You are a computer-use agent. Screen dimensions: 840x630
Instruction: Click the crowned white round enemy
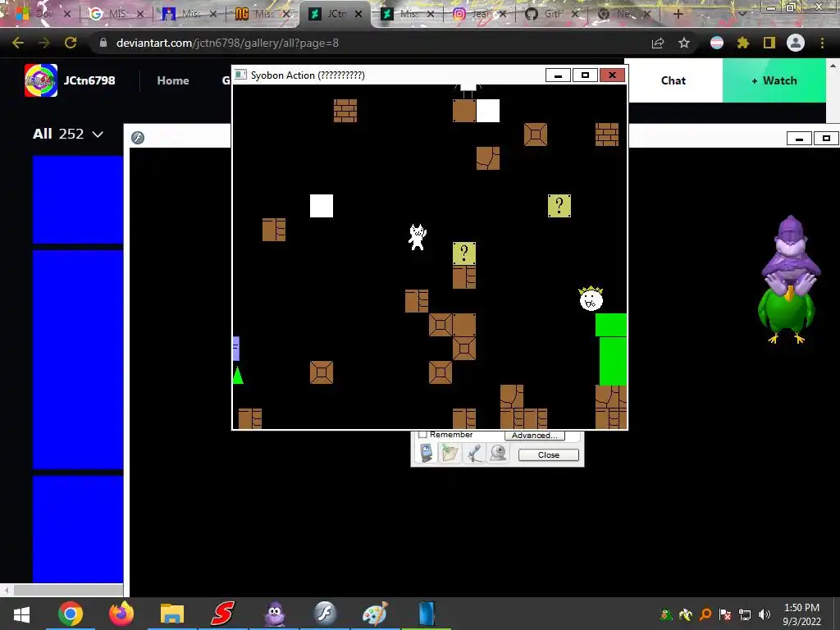click(591, 299)
